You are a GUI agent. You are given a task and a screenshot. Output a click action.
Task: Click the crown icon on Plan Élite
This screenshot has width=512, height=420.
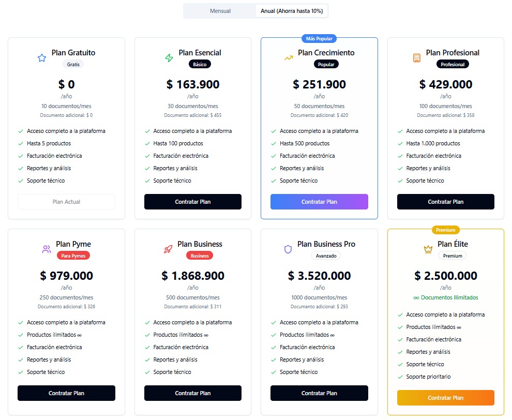tap(428, 250)
